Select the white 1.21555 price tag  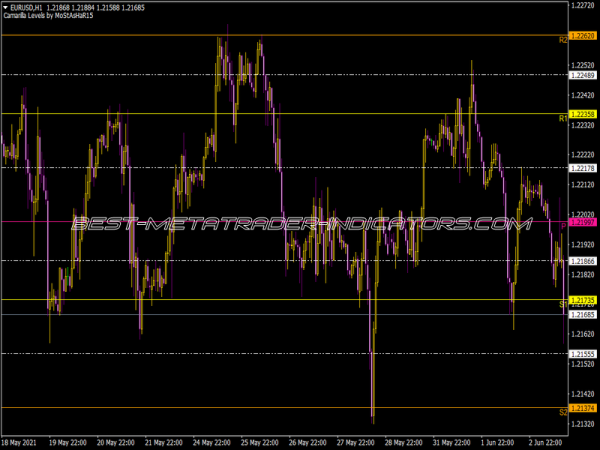582,354
